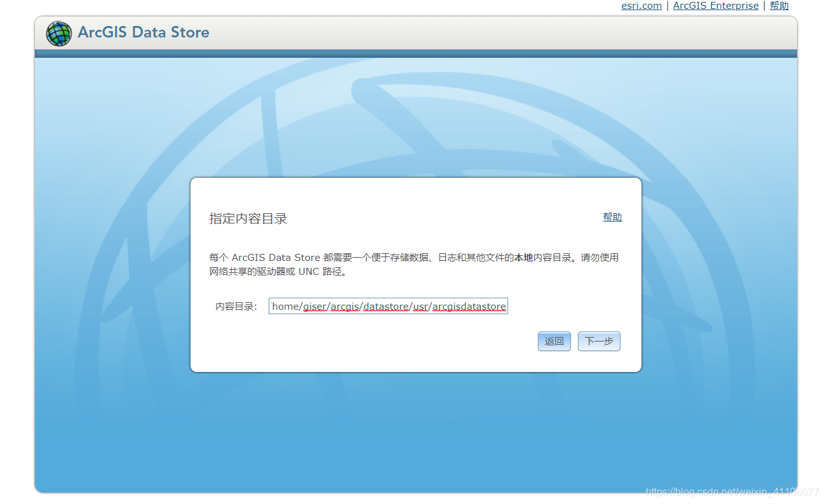Click the 指定内容目录 heading

(x=248, y=218)
